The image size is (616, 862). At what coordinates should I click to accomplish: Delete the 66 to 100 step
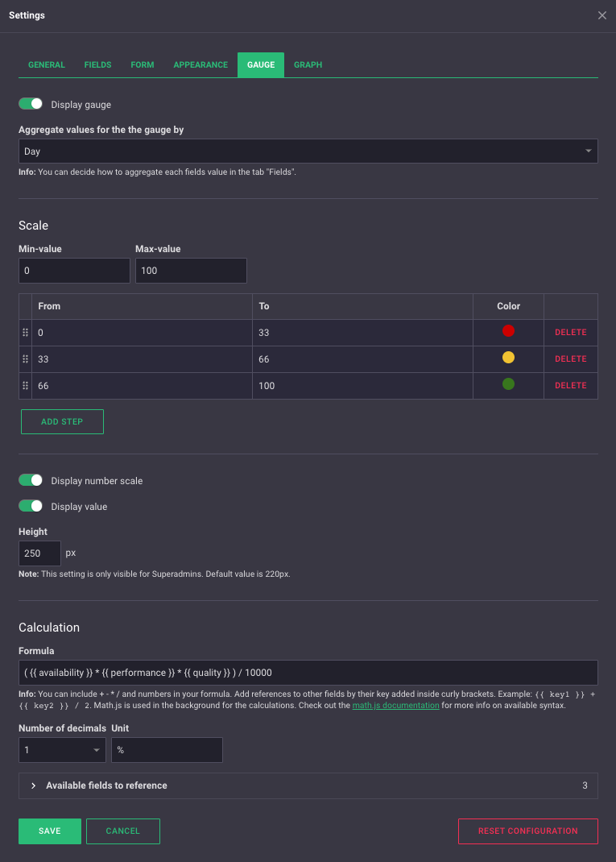click(570, 385)
